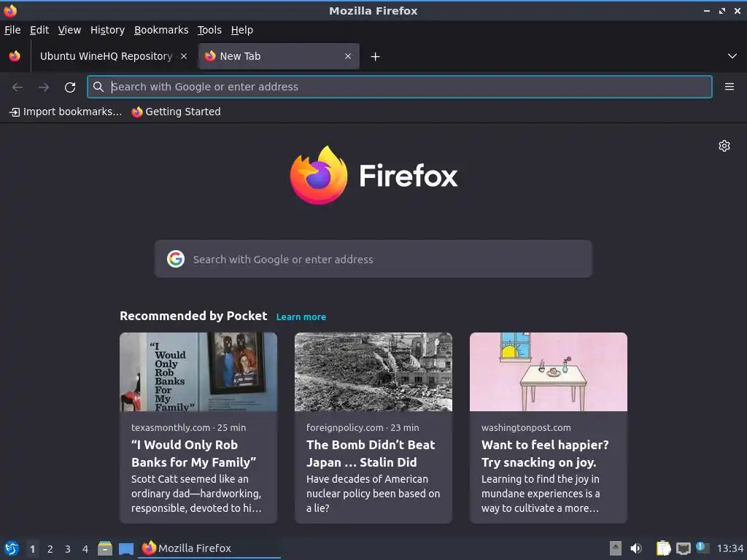Viewport: 747px width, 560px height.
Task: Open the clipboard manager tray icon
Action: (x=663, y=548)
